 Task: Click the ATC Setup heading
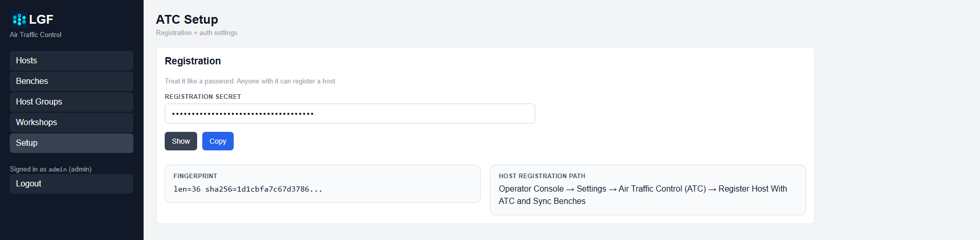coord(187,20)
